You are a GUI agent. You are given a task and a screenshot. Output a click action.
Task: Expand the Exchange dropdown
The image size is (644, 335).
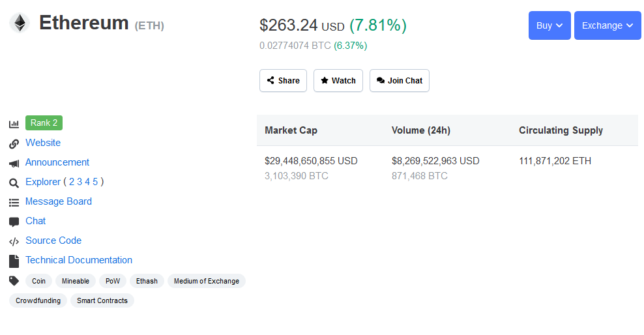click(607, 25)
